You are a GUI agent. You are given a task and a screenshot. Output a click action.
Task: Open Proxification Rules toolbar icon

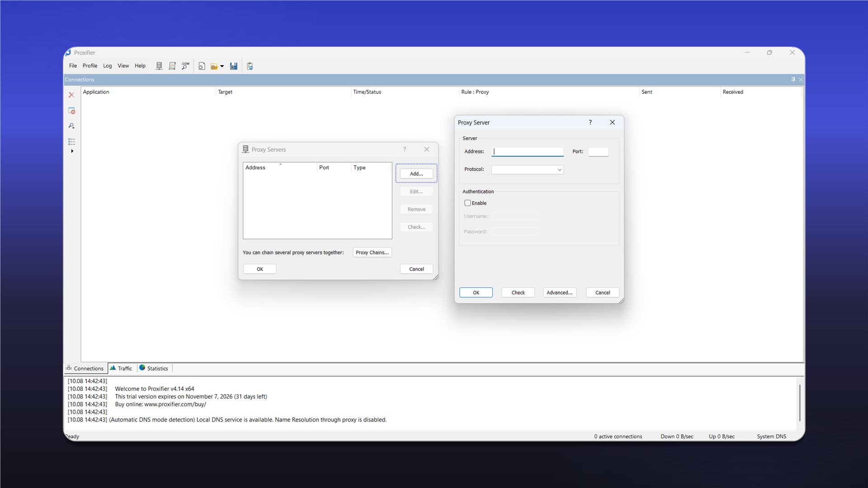pyautogui.click(x=172, y=66)
